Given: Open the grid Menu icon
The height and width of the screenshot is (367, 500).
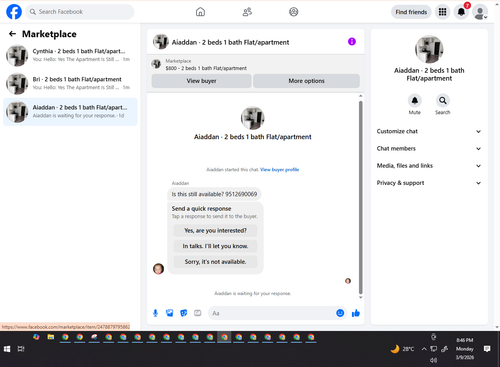Looking at the screenshot, I should (442, 12).
